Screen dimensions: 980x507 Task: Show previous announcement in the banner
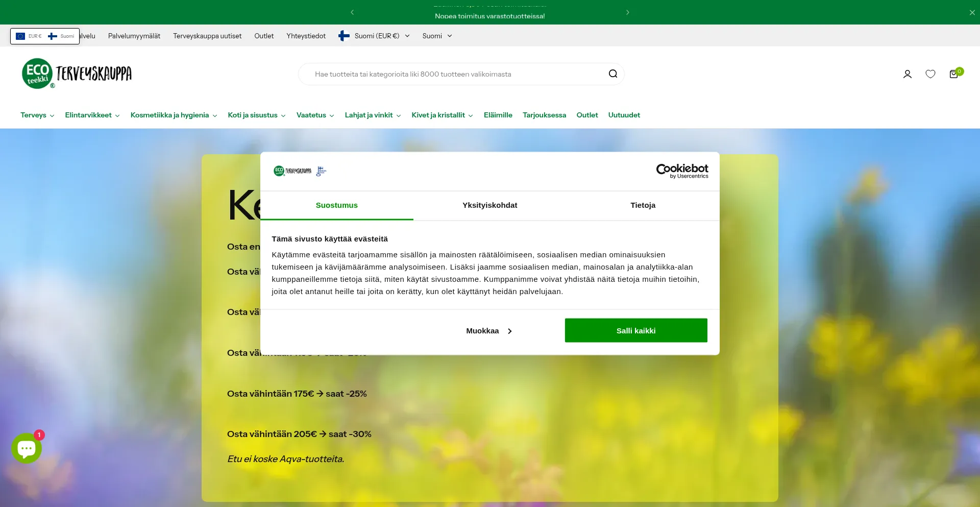click(x=352, y=12)
